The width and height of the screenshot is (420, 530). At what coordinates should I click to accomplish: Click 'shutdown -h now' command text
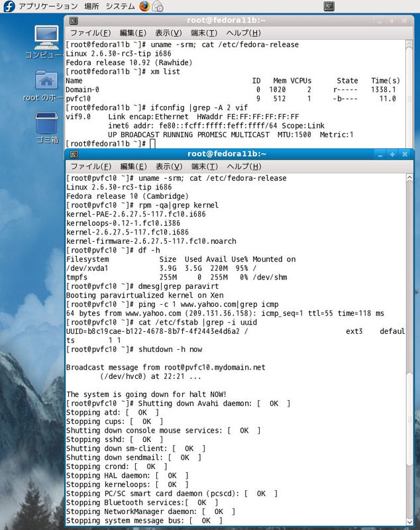click(x=170, y=349)
